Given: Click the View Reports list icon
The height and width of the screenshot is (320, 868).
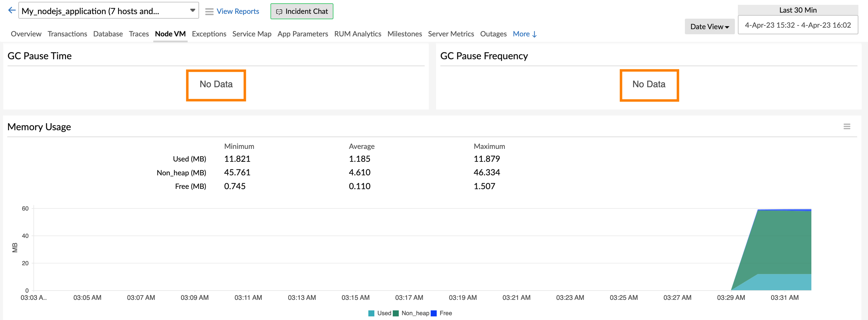Looking at the screenshot, I should (209, 12).
